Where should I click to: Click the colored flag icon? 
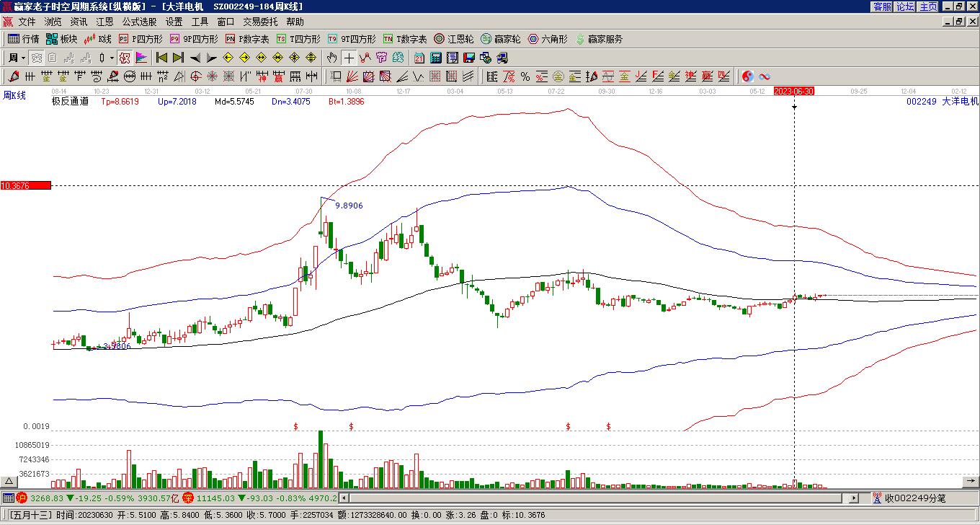[x=141, y=58]
